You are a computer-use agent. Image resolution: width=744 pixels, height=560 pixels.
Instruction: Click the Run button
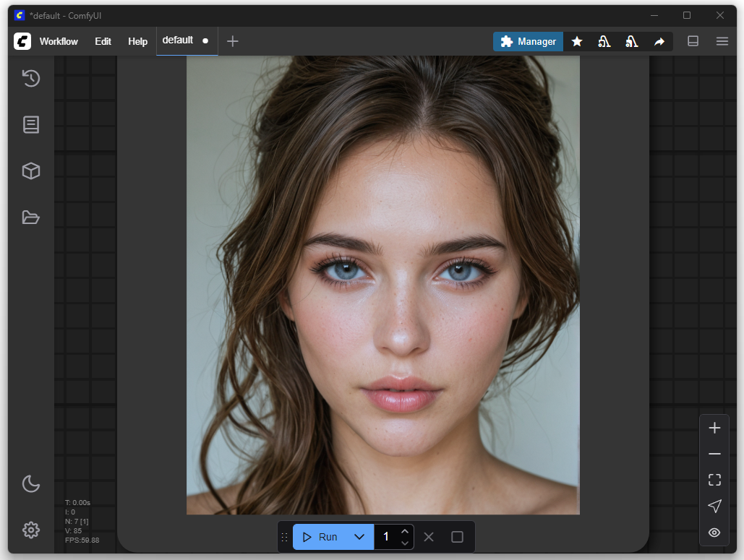(x=320, y=537)
